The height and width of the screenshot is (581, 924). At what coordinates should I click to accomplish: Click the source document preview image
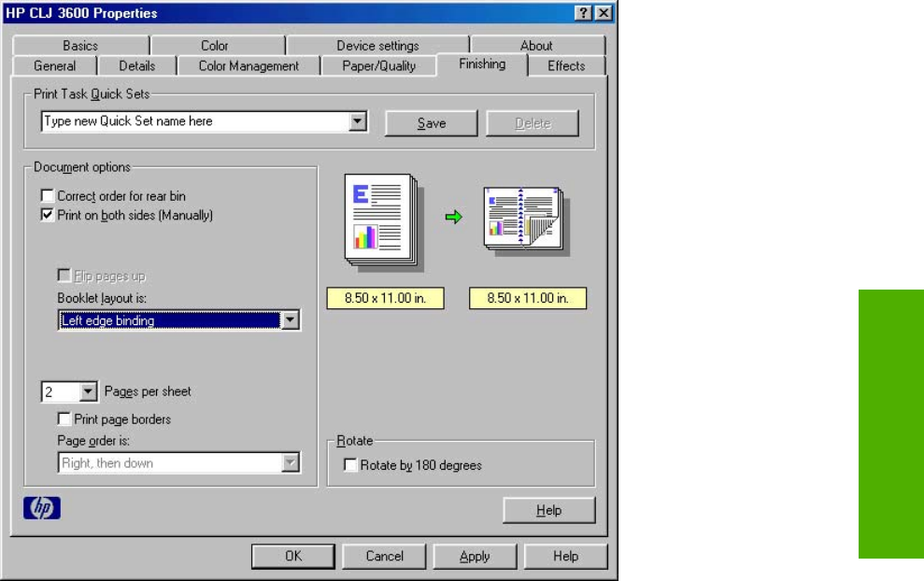tap(382, 221)
